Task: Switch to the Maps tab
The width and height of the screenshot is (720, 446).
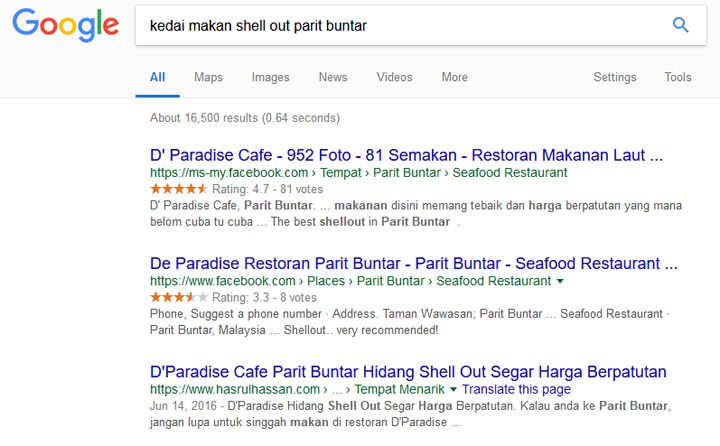Action: pyautogui.click(x=208, y=77)
